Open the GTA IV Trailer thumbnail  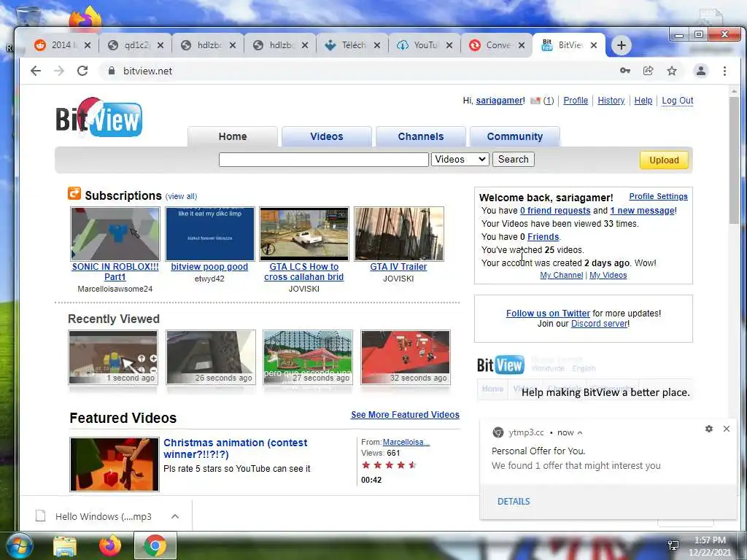tap(399, 234)
